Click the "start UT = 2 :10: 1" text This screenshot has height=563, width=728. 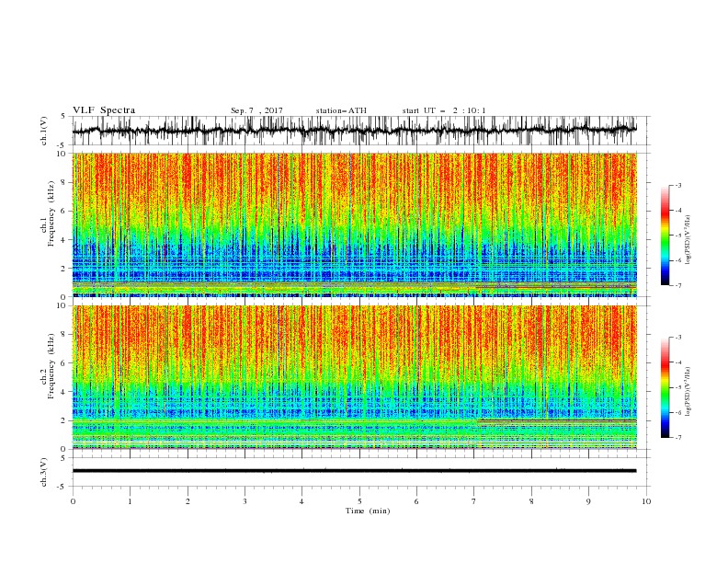pyautogui.click(x=444, y=110)
